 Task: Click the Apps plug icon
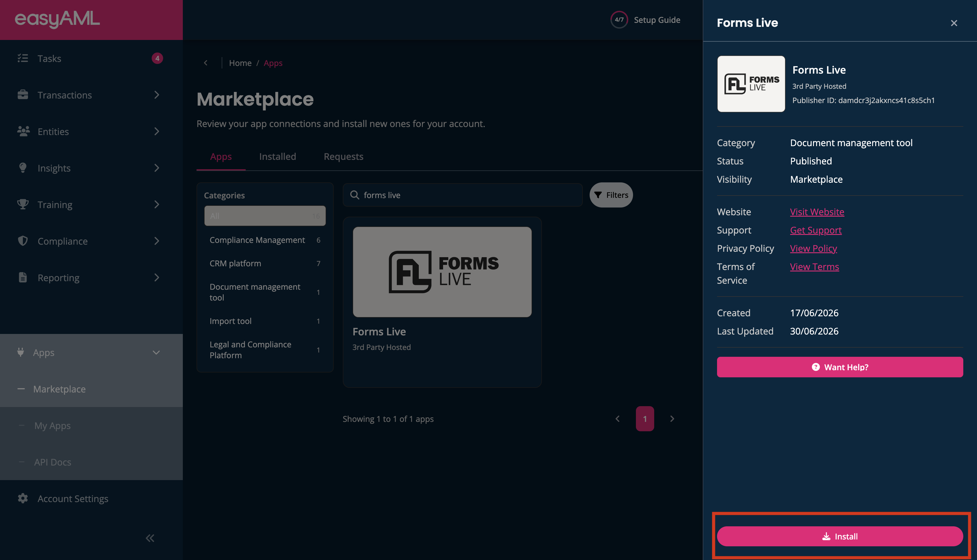click(20, 352)
